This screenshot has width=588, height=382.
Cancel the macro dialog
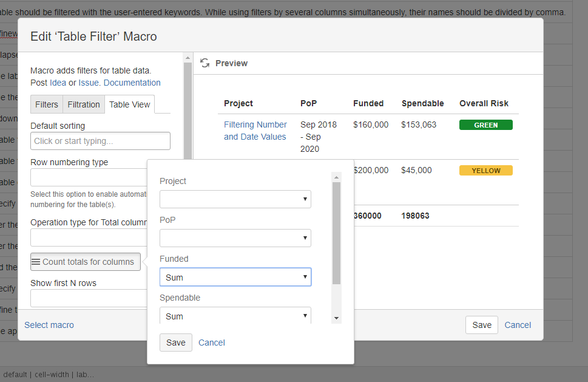click(x=518, y=325)
